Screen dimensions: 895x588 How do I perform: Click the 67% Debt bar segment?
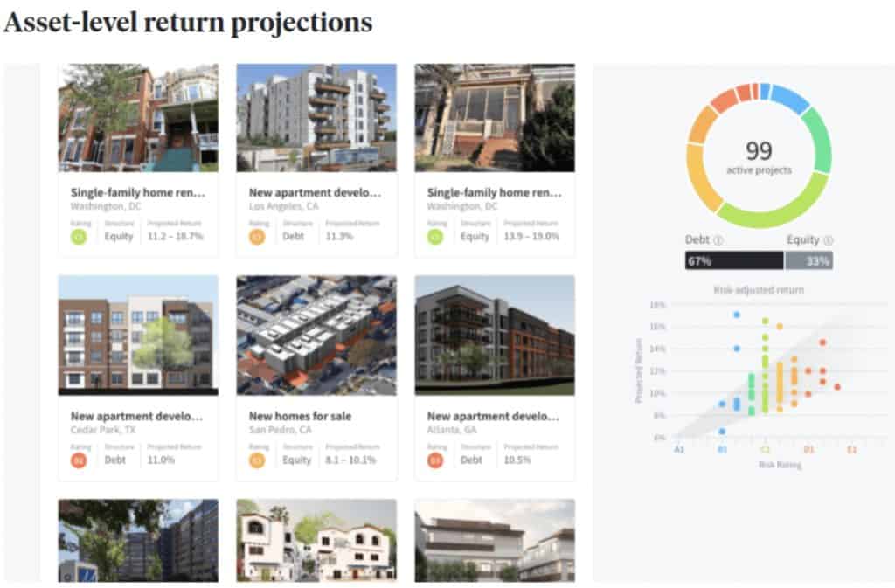point(734,260)
